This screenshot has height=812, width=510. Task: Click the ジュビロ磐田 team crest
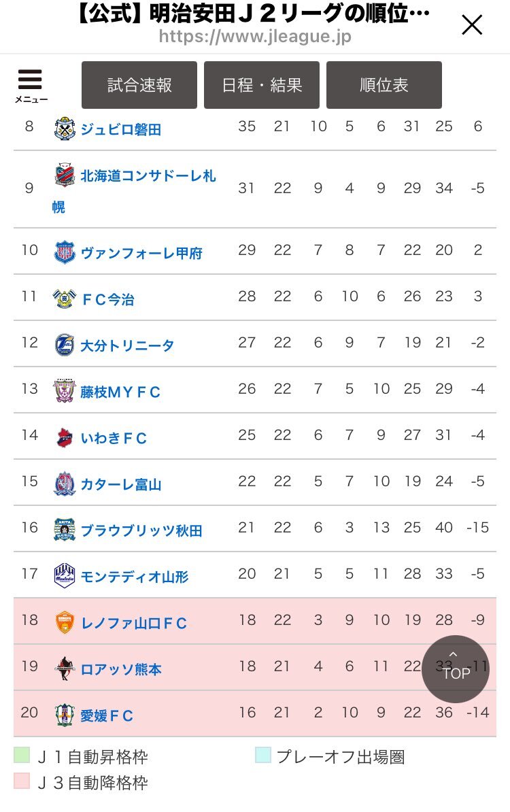point(65,129)
